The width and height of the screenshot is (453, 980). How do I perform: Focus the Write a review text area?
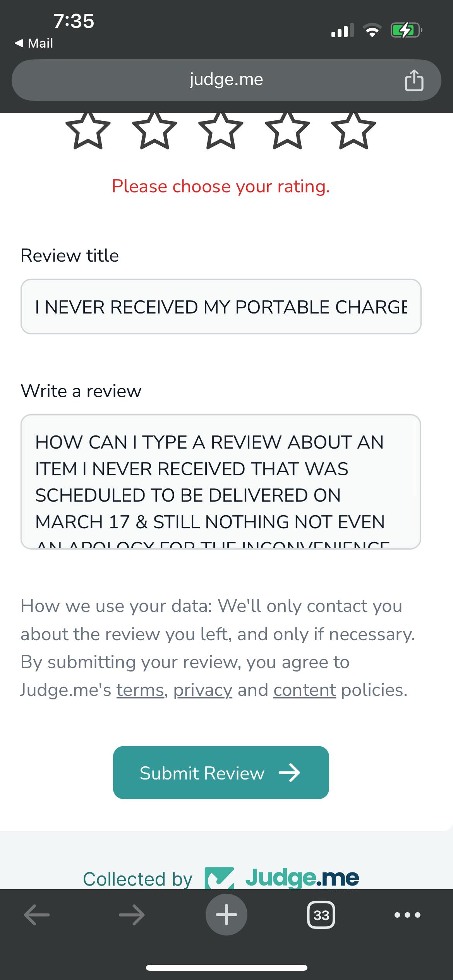tap(221, 481)
